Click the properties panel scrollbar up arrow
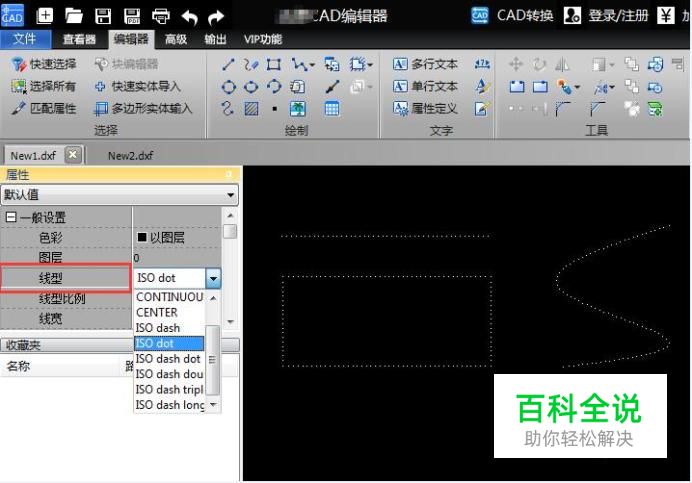Viewport: 692px width, 483px height. 230,215
